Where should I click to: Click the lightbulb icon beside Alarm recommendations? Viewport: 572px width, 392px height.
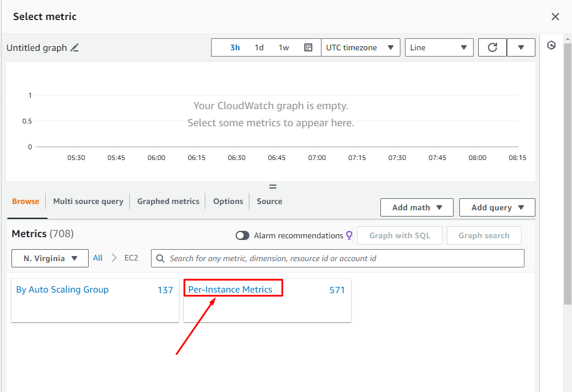pyautogui.click(x=349, y=235)
